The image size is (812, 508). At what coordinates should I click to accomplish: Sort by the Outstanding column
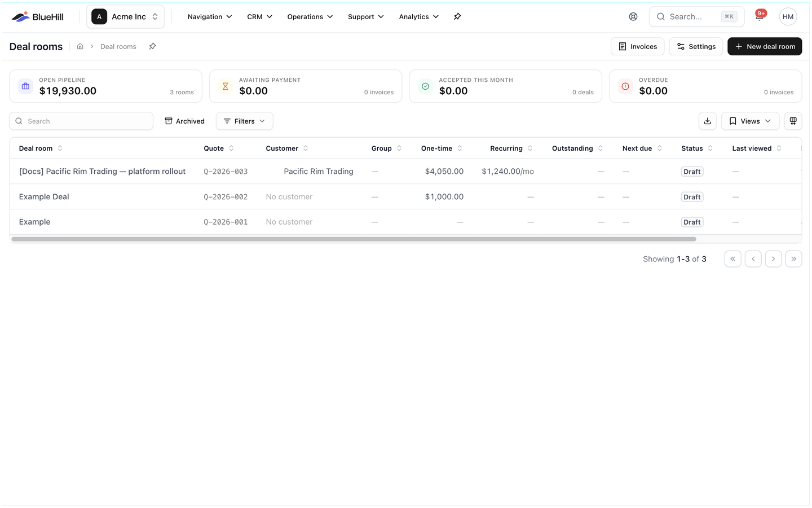point(577,148)
